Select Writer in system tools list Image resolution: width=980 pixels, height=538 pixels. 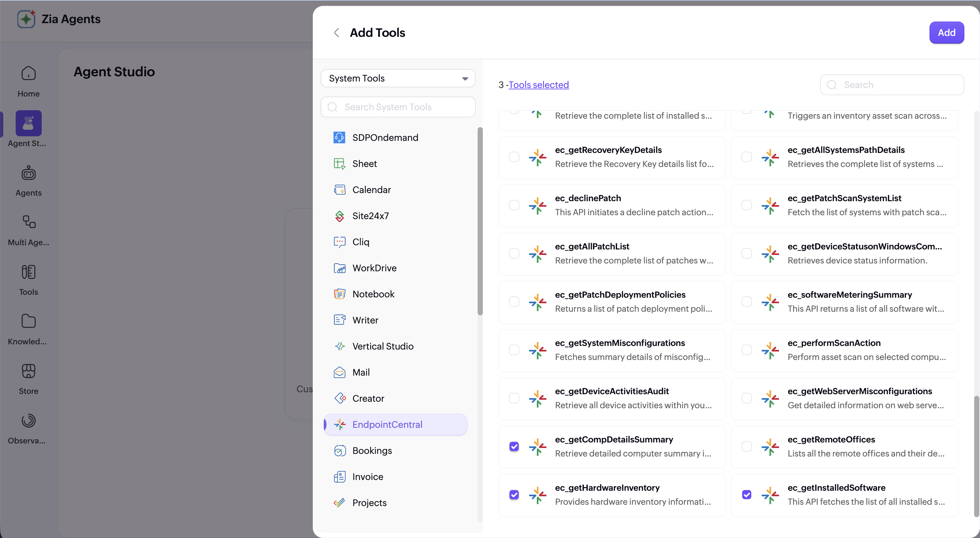[x=396, y=320]
